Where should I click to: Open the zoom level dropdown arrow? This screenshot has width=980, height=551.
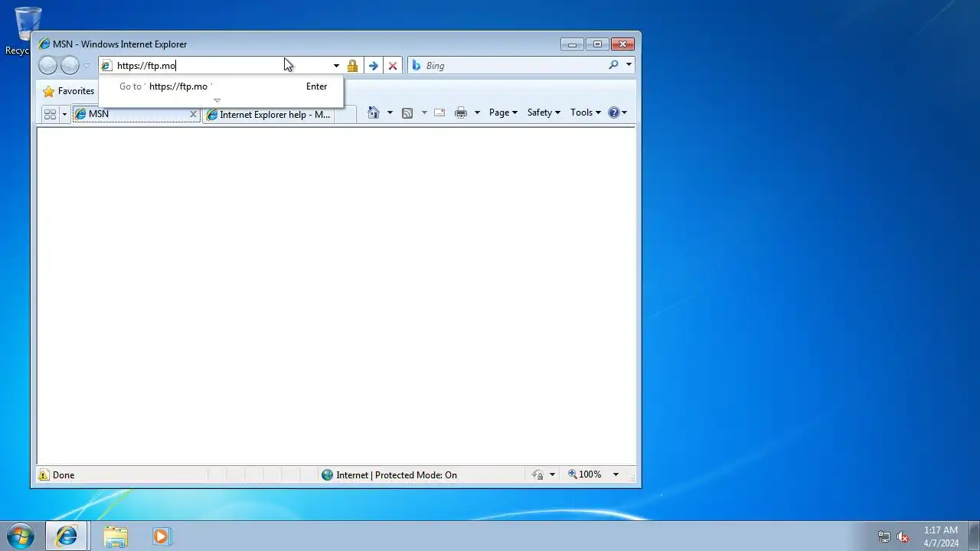616,475
